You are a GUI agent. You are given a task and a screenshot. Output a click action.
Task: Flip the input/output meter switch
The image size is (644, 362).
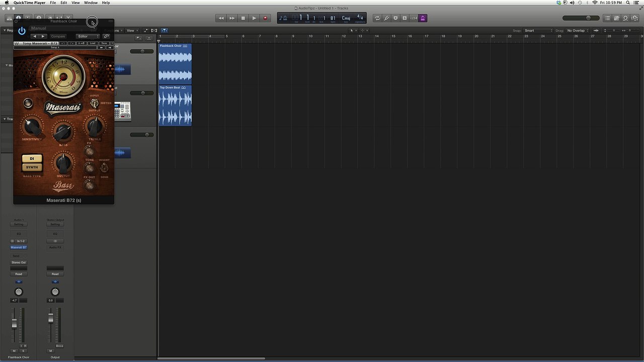[94, 103]
